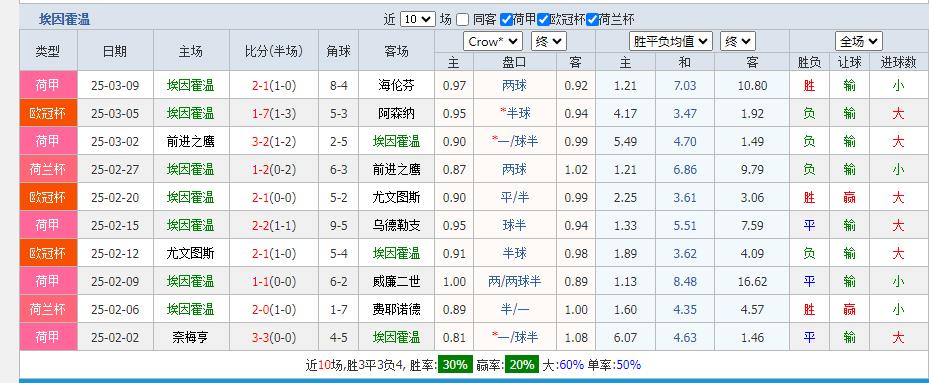Click draw odds 8.48
Image resolution: width=929 pixels, height=383 pixels.
tap(685, 281)
